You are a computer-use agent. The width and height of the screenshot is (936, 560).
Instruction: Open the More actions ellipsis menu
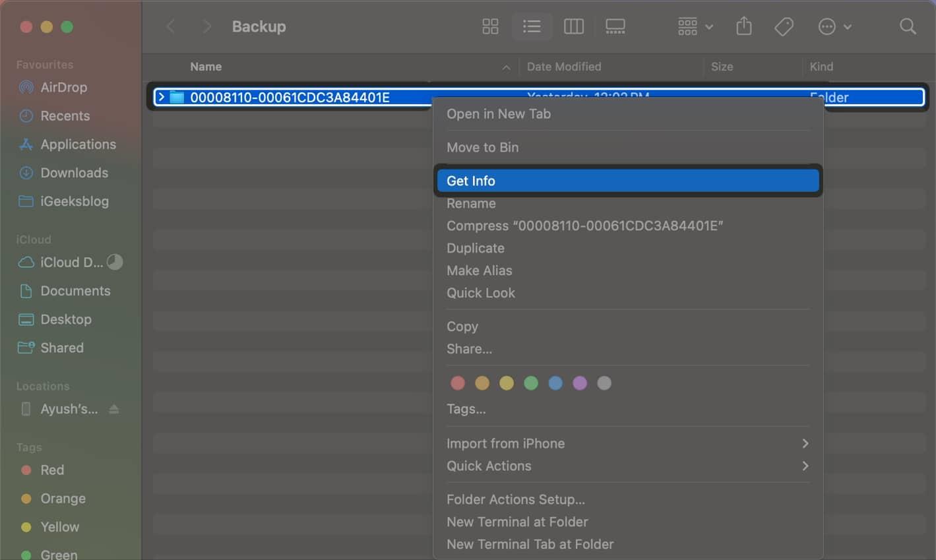click(834, 26)
